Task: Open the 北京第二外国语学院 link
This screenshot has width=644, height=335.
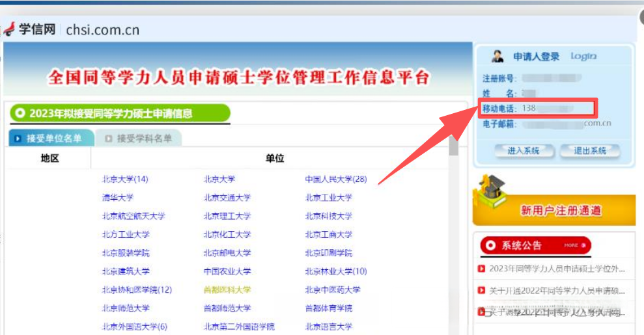Action: (239, 327)
